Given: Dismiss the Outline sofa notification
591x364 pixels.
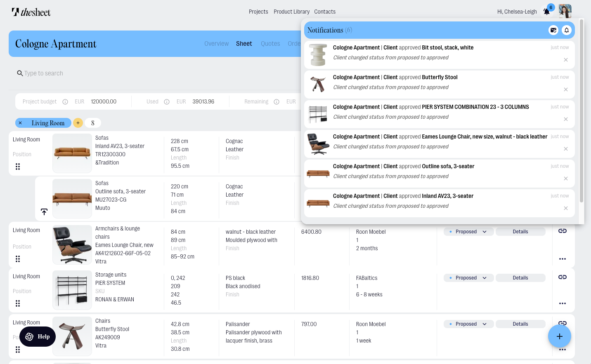Looking at the screenshot, I should tap(566, 178).
